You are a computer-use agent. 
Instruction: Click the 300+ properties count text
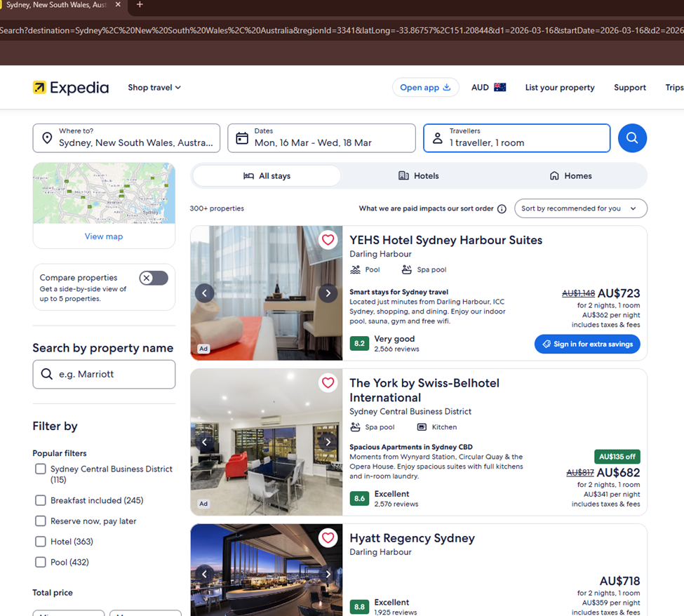217,208
